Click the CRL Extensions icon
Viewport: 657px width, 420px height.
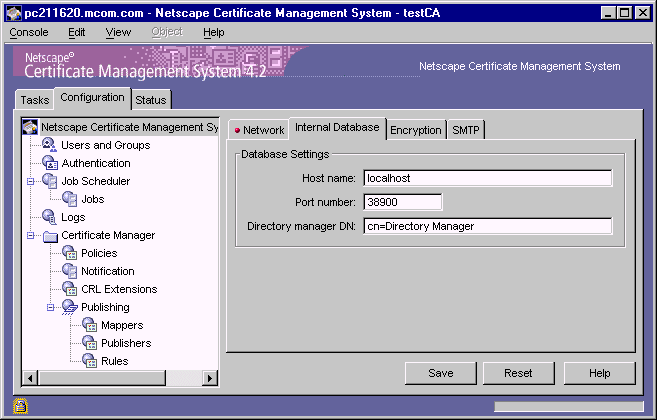[70, 289]
